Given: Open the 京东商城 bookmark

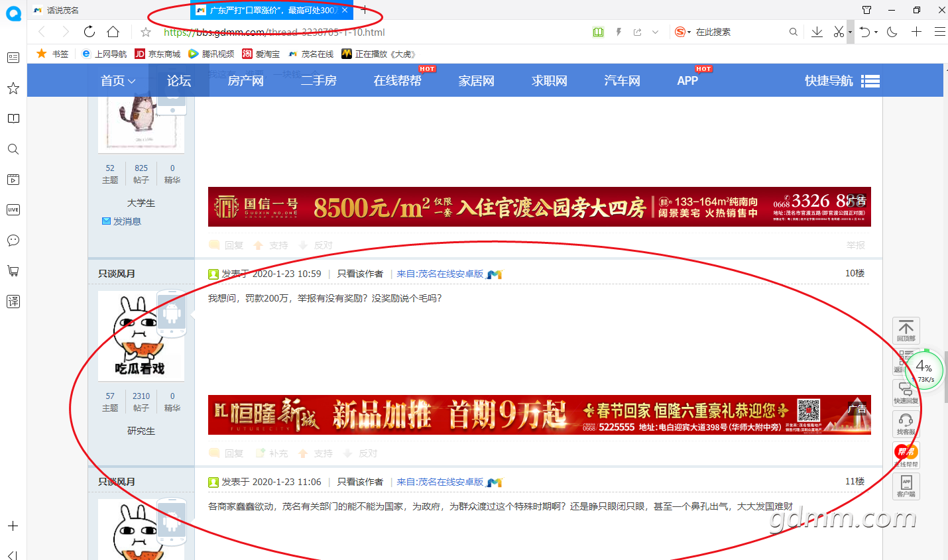Looking at the screenshot, I should click(158, 54).
